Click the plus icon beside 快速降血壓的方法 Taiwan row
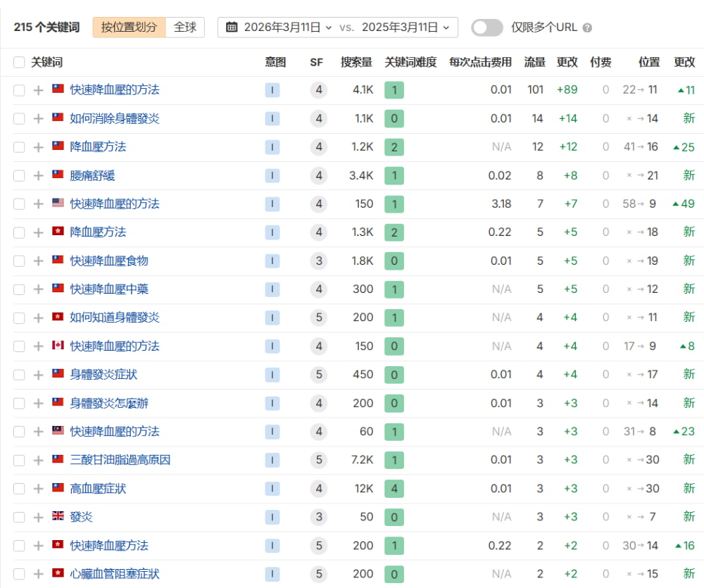 pyautogui.click(x=38, y=90)
